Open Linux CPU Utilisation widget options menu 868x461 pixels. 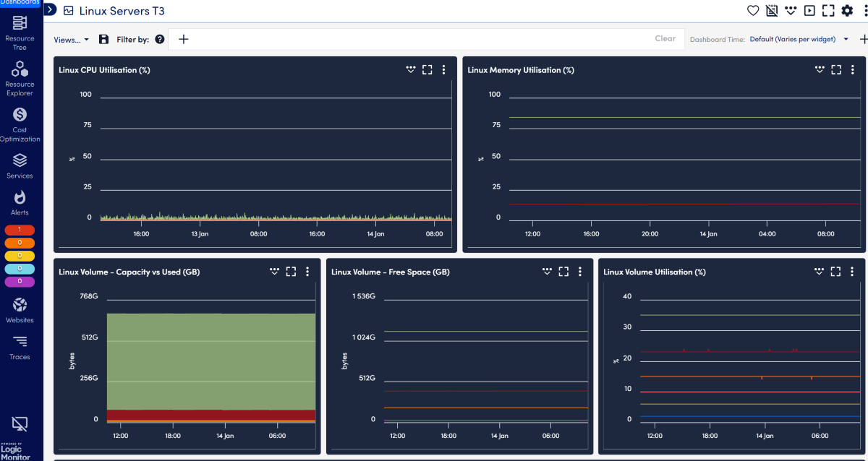444,70
